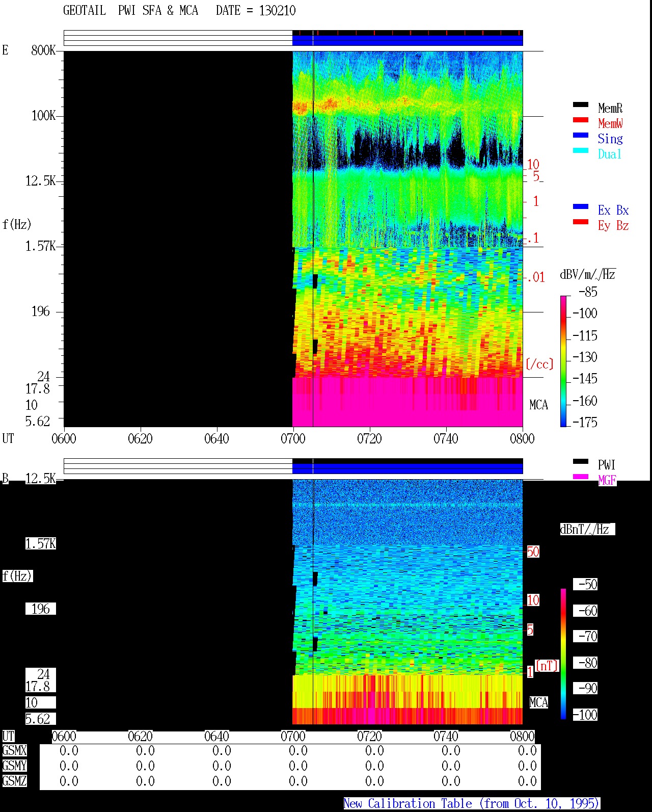The height and width of the screenshot is (812, 652).
Task: Click the -100 value on the B color scale
Action: pos(585,715)
